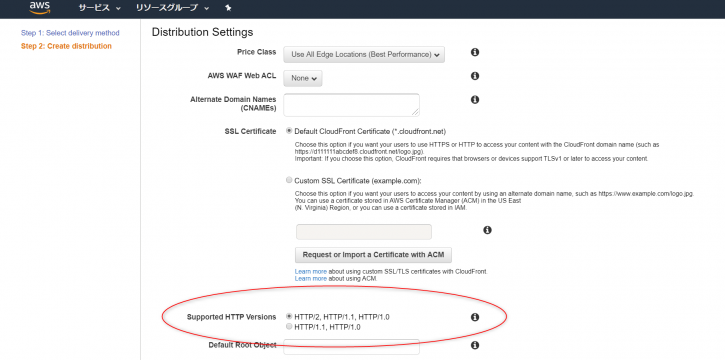
Task: Open the リソースグループ menu
Action: pyautogui.click(x=172, y=8)
